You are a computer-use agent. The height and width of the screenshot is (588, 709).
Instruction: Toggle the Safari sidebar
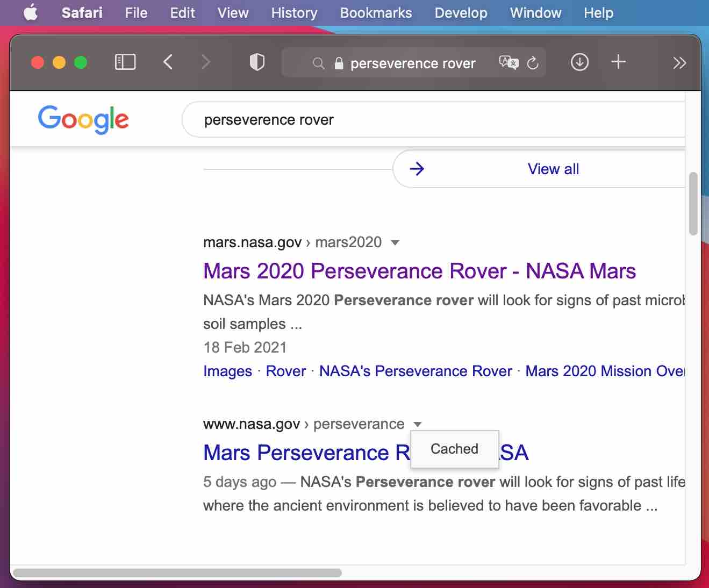[x=125, y=62]
